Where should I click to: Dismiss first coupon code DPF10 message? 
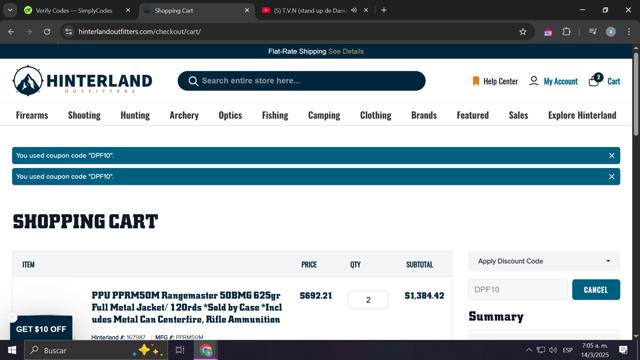pyautogui.click(x=611, y=156)
